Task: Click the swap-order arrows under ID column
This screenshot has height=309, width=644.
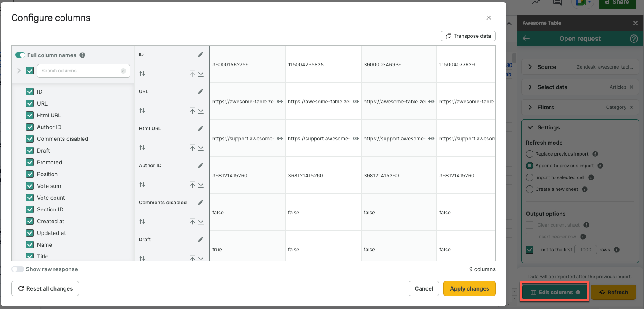Action: pos(142,74)
